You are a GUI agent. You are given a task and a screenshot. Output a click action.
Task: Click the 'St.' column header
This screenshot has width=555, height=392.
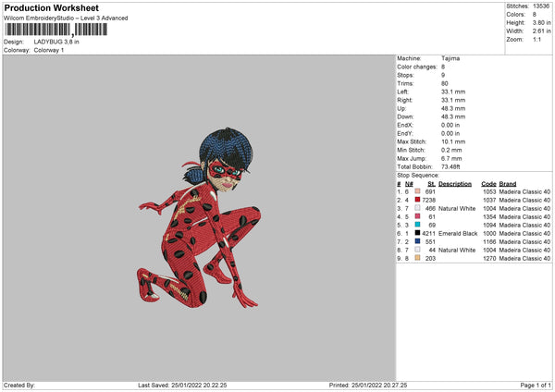(x=431, y=184)
